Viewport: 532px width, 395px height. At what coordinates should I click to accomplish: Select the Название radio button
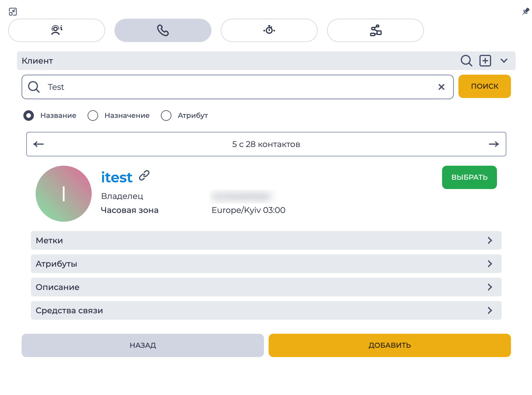29,116
